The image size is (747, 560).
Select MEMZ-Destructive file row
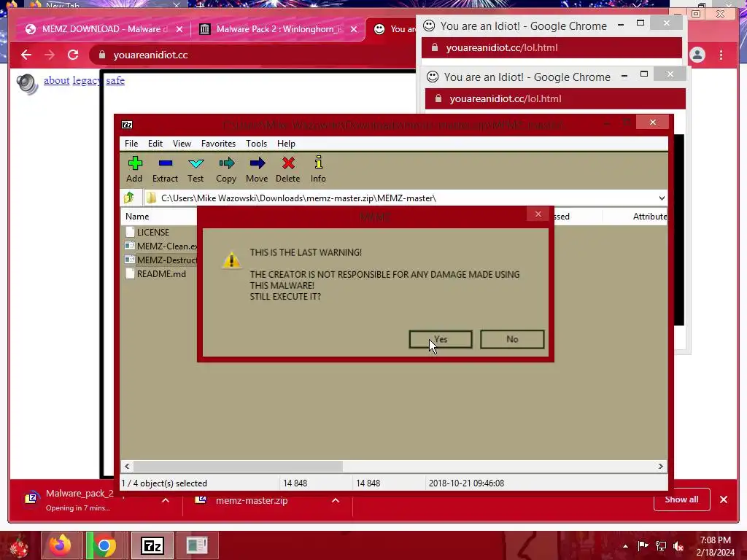[x=160, y=260]
